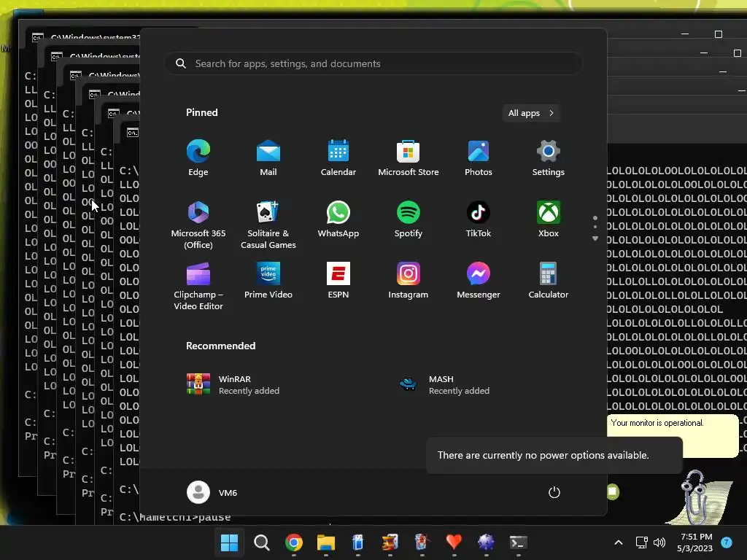Open Microsoft Store
Viewport: 747px width, 560px height.
pos(409,158)
